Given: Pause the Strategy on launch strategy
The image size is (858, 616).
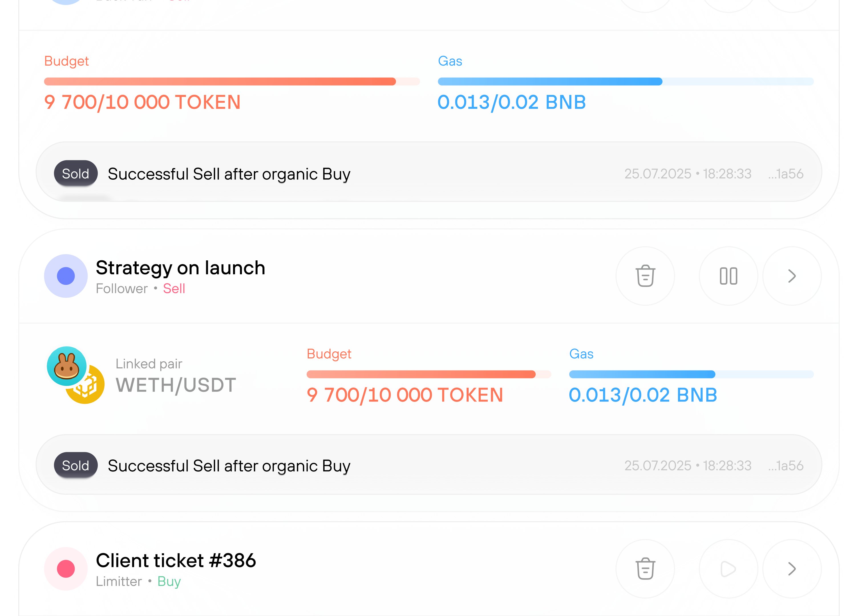Looking at the screenshot, I should (728, 276).
